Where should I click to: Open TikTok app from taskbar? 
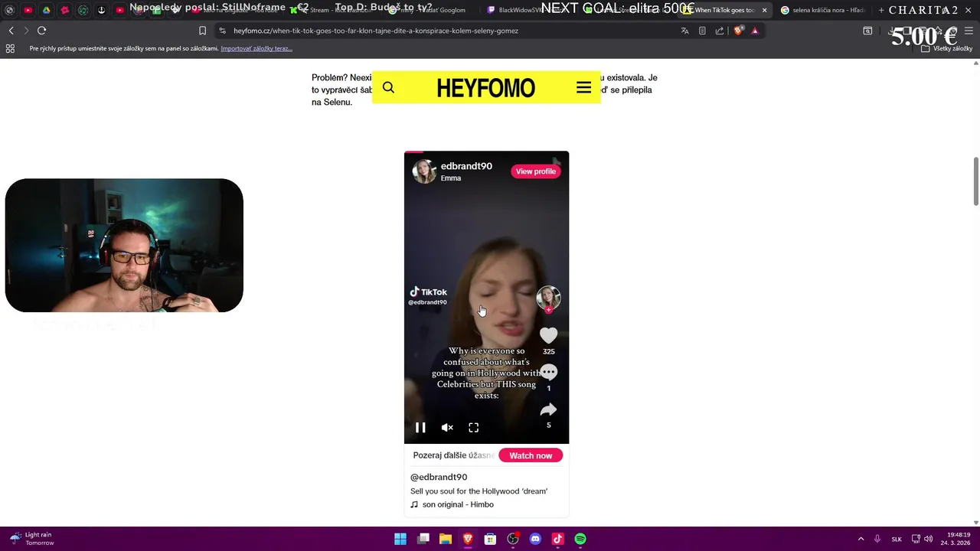coord(557,539)
